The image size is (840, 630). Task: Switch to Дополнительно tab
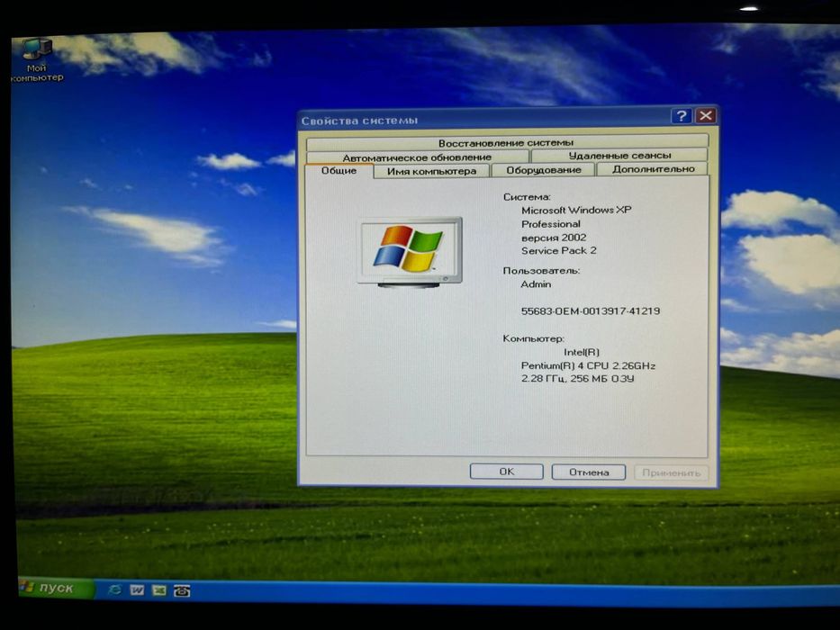[653, 169]
